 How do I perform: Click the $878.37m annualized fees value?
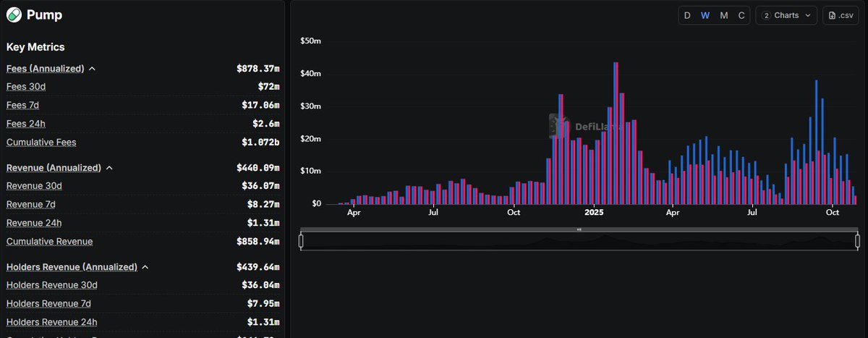[x=258, y=69]
